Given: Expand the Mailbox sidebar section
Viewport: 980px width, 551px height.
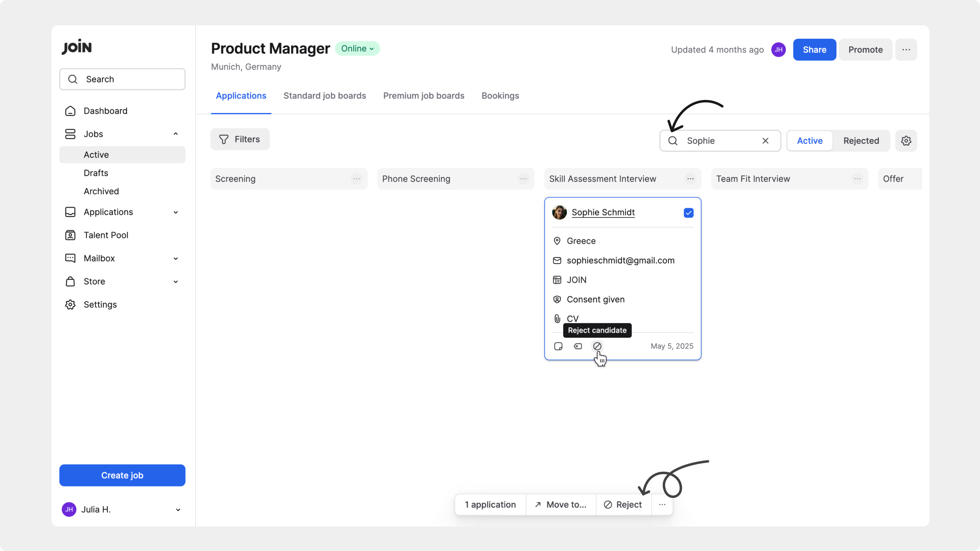Looking at the screenshot, I should click(x=176, y=258).
